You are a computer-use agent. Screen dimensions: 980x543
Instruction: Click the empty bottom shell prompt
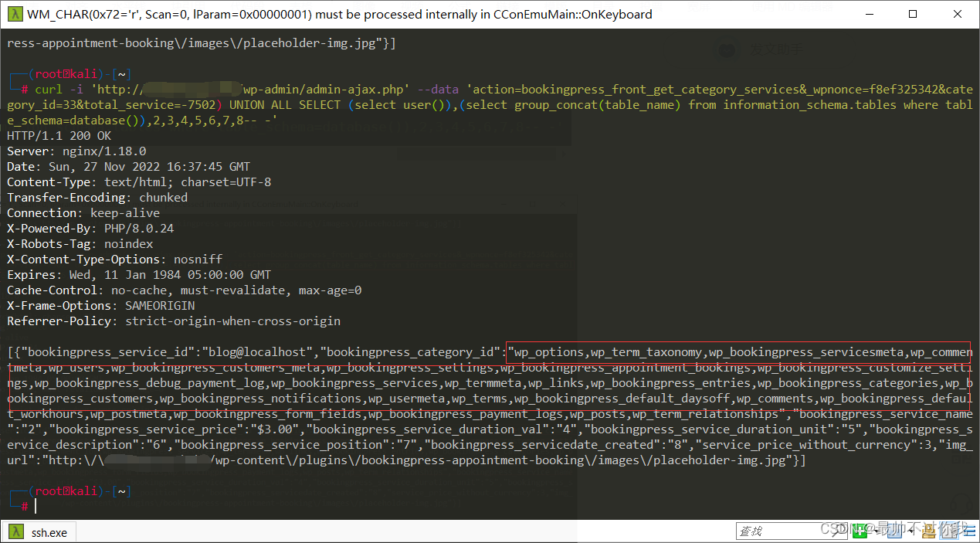point(35,506)
